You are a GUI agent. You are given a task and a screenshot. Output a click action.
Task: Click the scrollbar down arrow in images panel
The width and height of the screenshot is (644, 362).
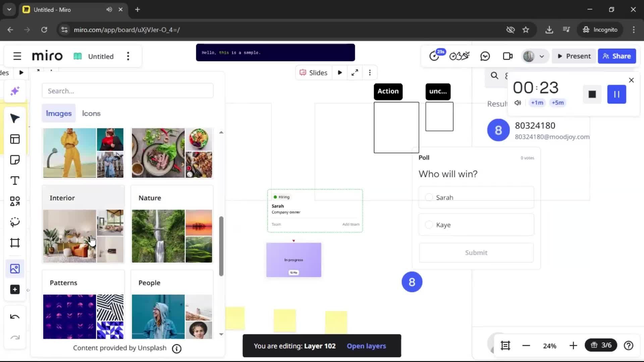click(x=221, y=334)
